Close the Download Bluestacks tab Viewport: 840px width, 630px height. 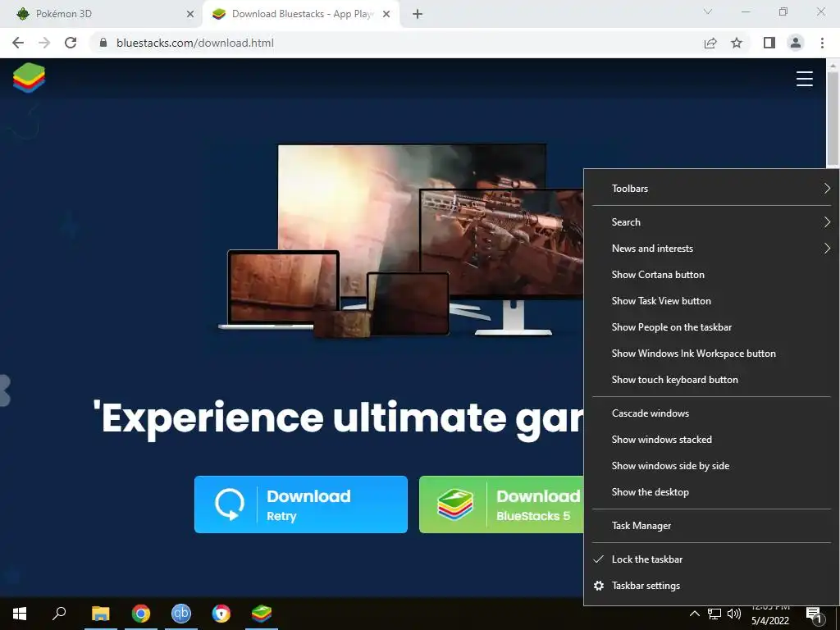pyautogui.click(x=386, y=15)
